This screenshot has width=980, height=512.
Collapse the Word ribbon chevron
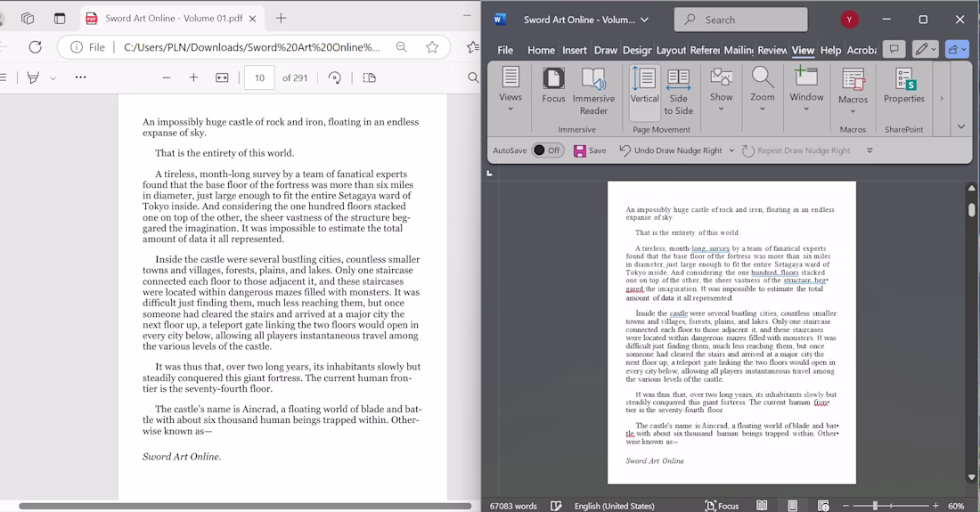pyautogui.click(x=961, y=126)
